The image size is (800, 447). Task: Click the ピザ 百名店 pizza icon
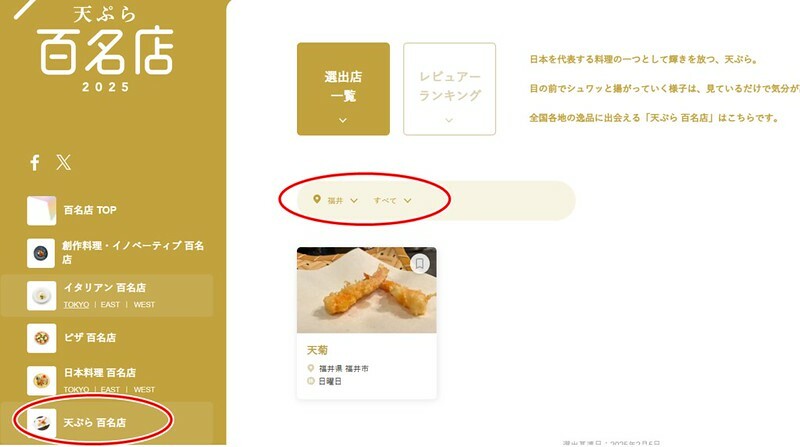41,338
